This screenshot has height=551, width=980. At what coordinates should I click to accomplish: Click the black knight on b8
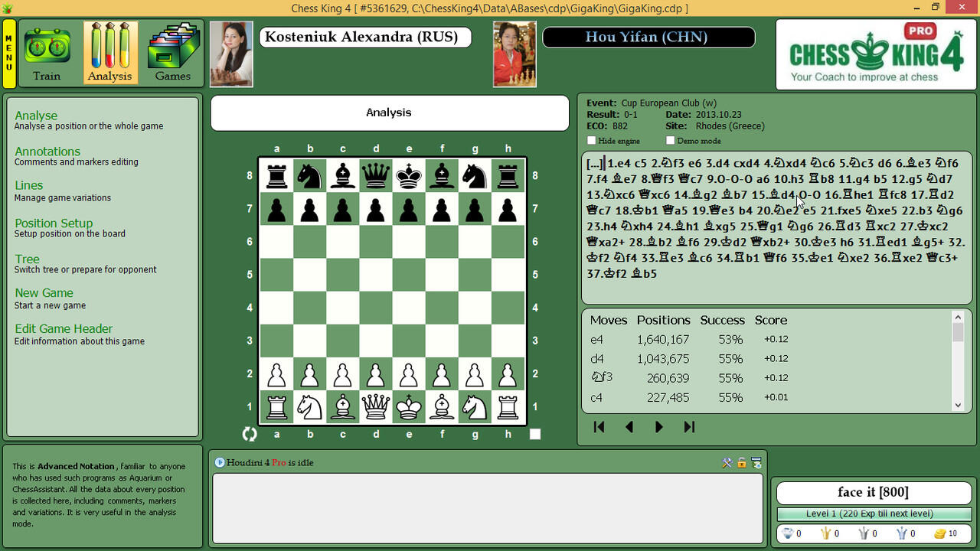309,176
